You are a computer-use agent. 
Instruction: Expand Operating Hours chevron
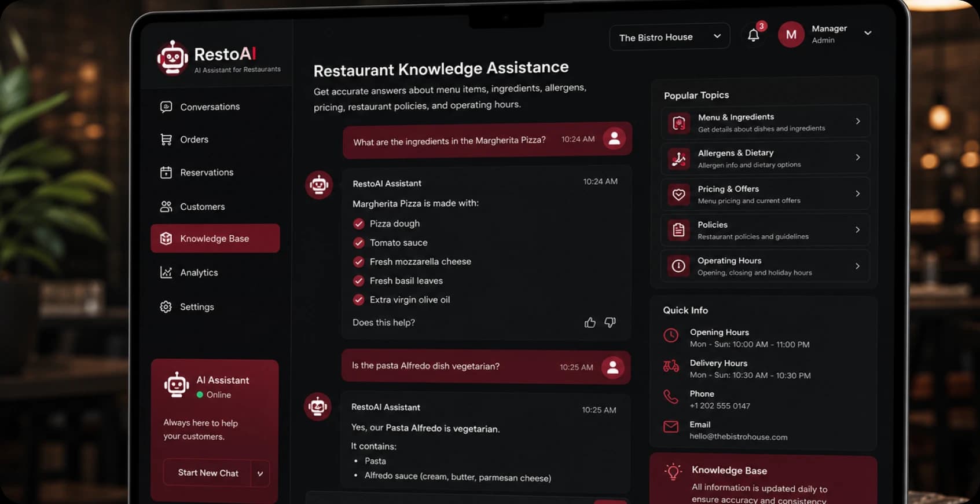coord(858,266)
